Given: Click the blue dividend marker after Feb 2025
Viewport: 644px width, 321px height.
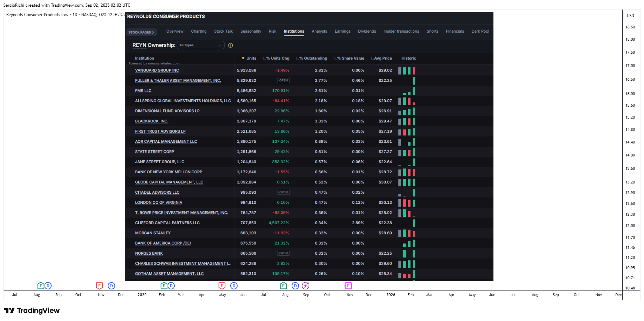Looking at the screenshot, I should tap(171, 286).
